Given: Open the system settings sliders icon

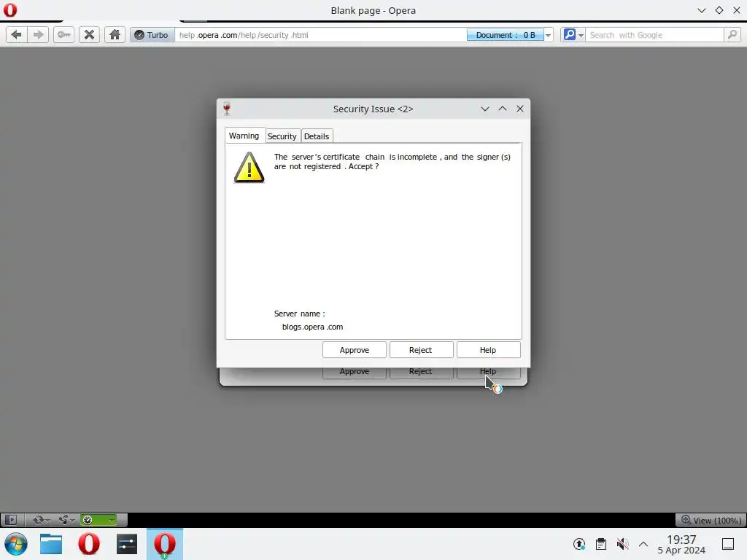Looking at the screenshot, I should (127, 544).
